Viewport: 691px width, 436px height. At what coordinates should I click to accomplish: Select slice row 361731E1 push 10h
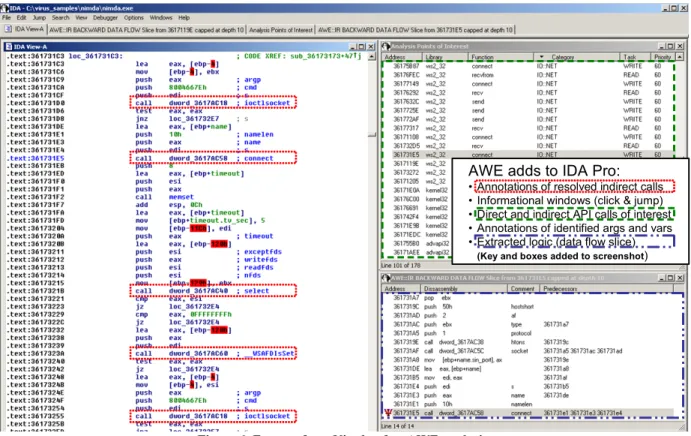coord(528,404)
